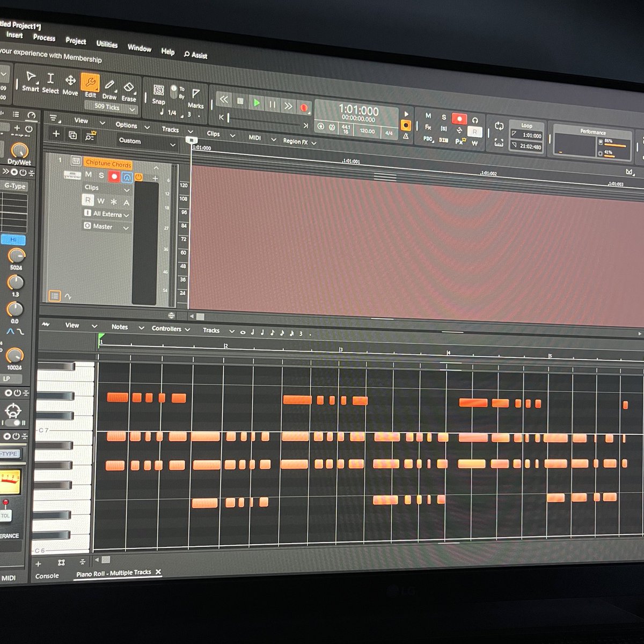Open the Clips edit filter dropdown
The width and height of the screenshot is (644, 644).
point(106,188)
